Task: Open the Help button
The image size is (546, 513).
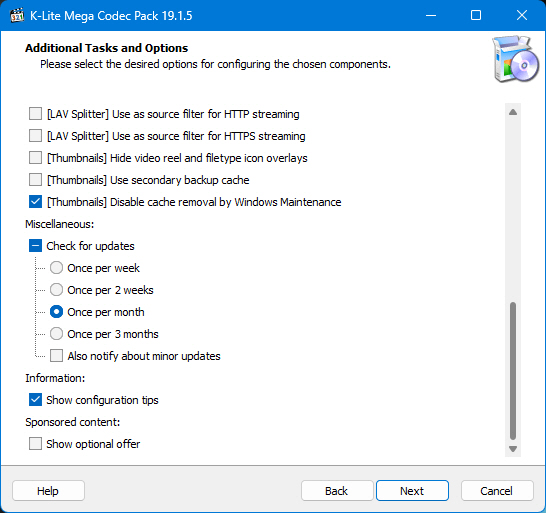Action: pos(48,491)
